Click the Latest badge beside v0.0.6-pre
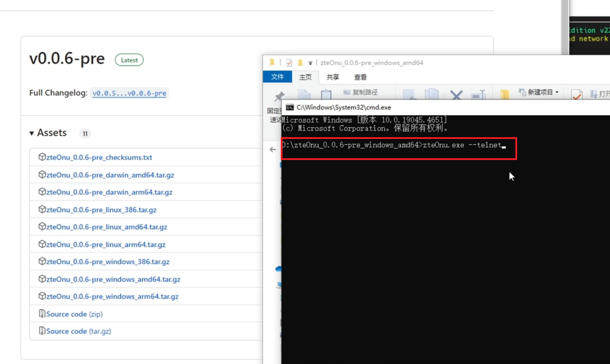This screenshot has width=610, height=364. [x=129, y=60]
